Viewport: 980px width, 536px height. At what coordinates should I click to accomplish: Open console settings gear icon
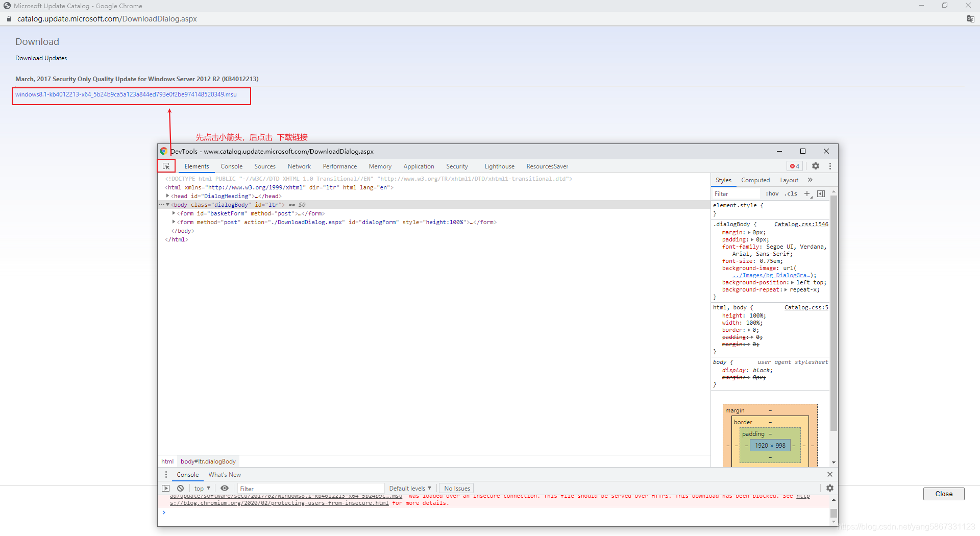coord(830,488)
